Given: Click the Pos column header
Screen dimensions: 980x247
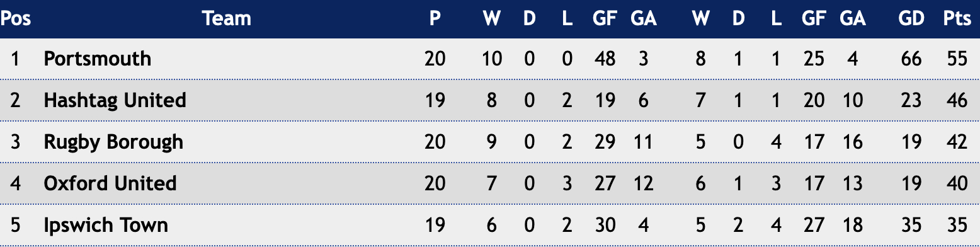Looking at the screenshot, I should coord(16,19).
